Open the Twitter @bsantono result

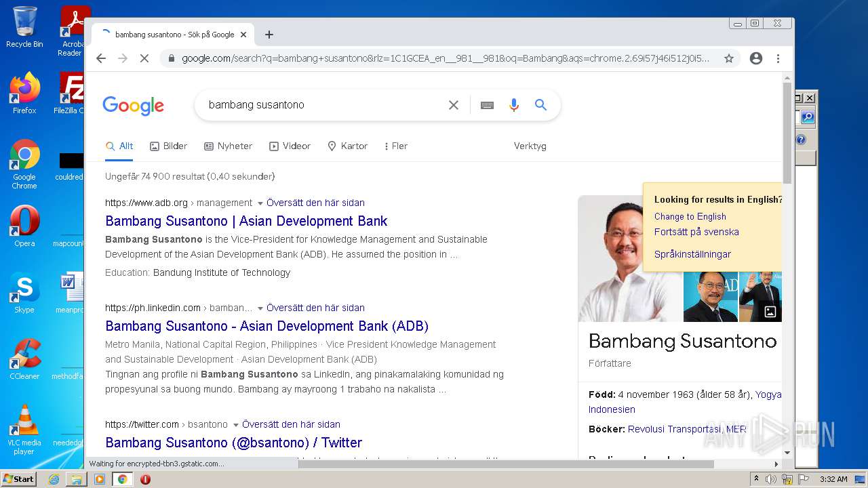pyautogui.click(x=233, y=443)
